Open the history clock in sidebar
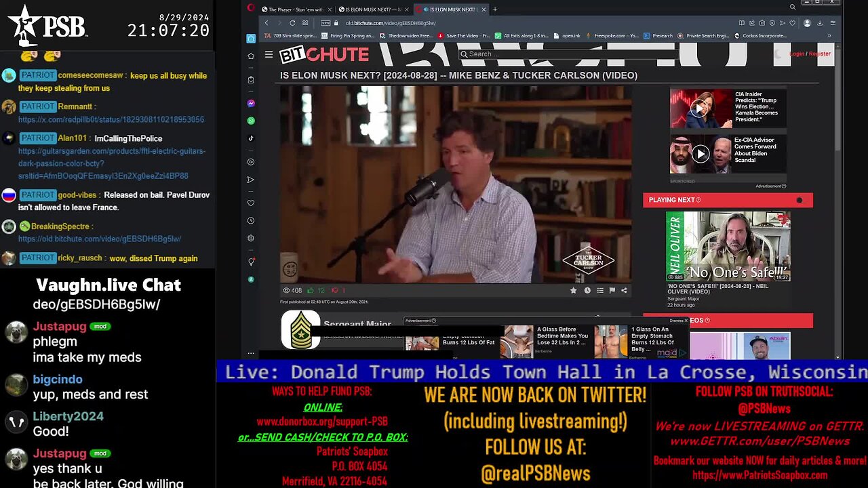Image resolution: width=868 pixels, height=488 pixels. (x=251, y=221)
